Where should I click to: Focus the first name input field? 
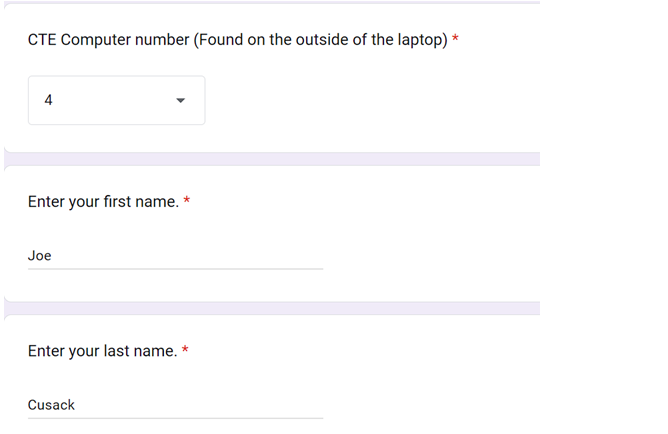click(175, 256)
